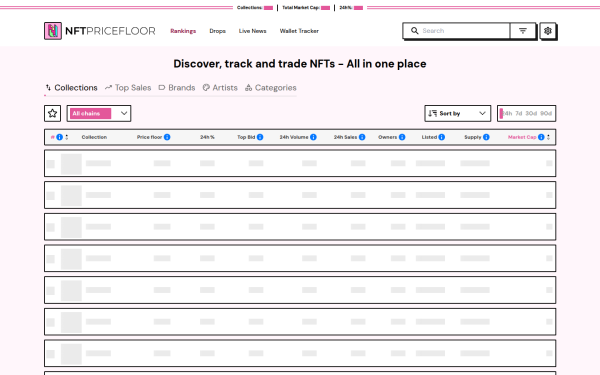Click the Artists palette icon
600x375 pixels.
point(206,88)
